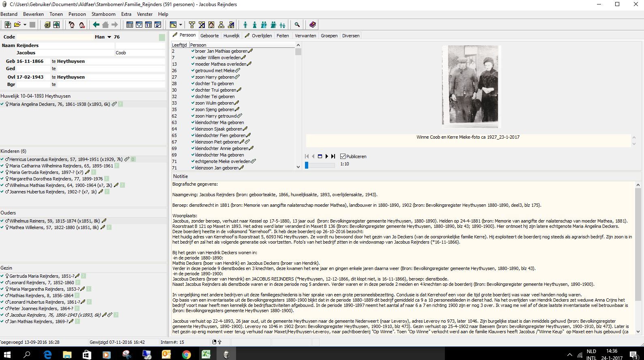This screenshot has height=360, width=644.
Task: Open Excel from the Windows taskbar
Action: point(206,355)
